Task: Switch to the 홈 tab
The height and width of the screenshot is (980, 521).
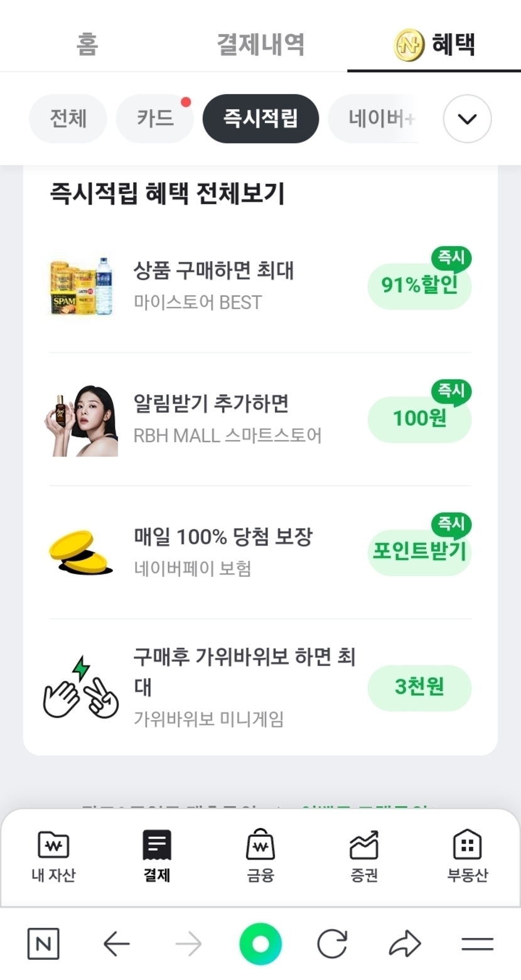Action: pos(87,45)
